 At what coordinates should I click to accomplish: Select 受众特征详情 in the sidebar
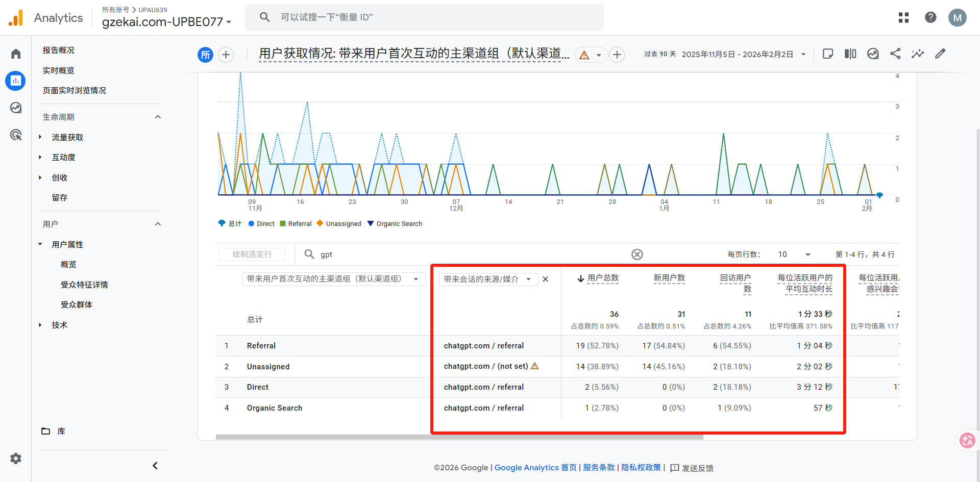84,285
